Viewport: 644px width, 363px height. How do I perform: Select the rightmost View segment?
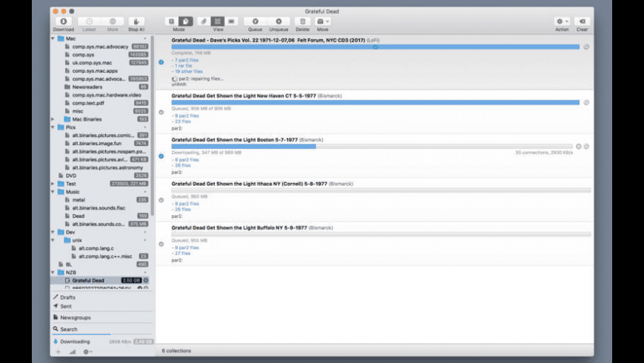click(x=232, y=21)
